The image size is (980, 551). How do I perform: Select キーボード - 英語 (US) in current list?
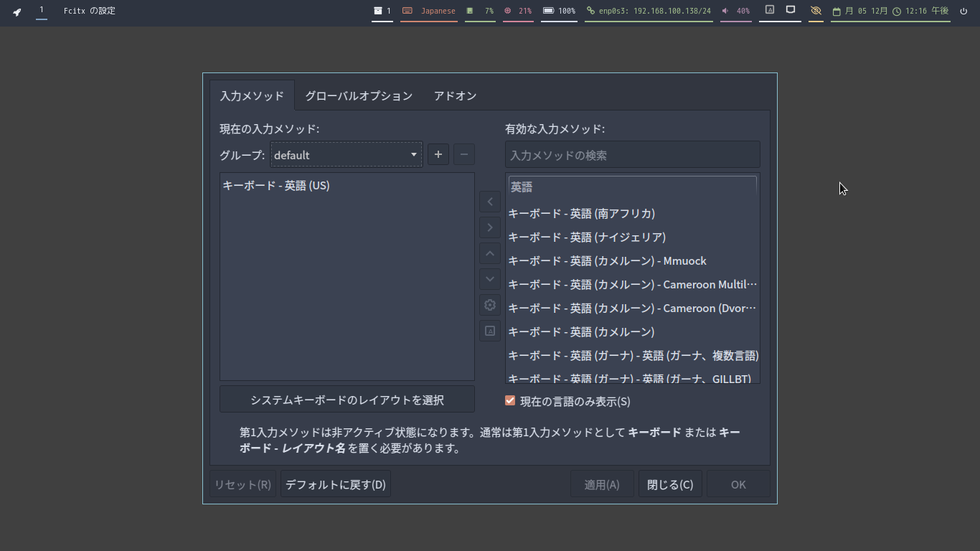tap(347, 185)
